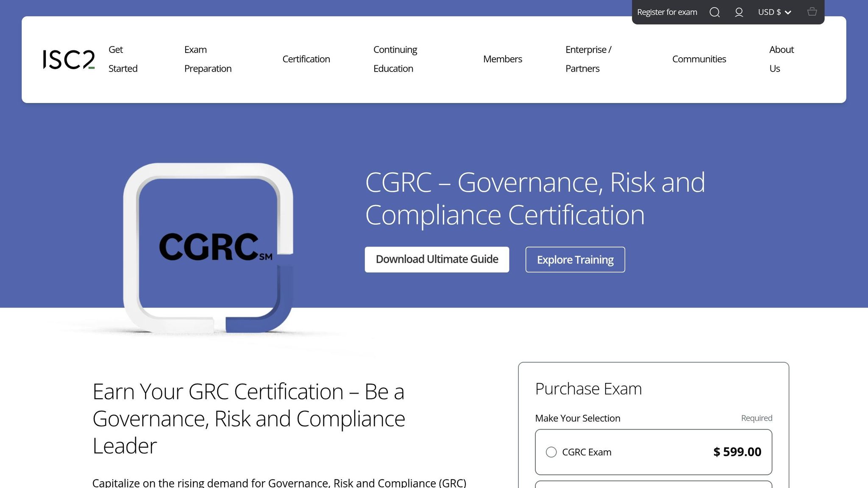Screen dimensions: 868x488
Task: Click the Register for exam link
Action: (x=668, y=12)
